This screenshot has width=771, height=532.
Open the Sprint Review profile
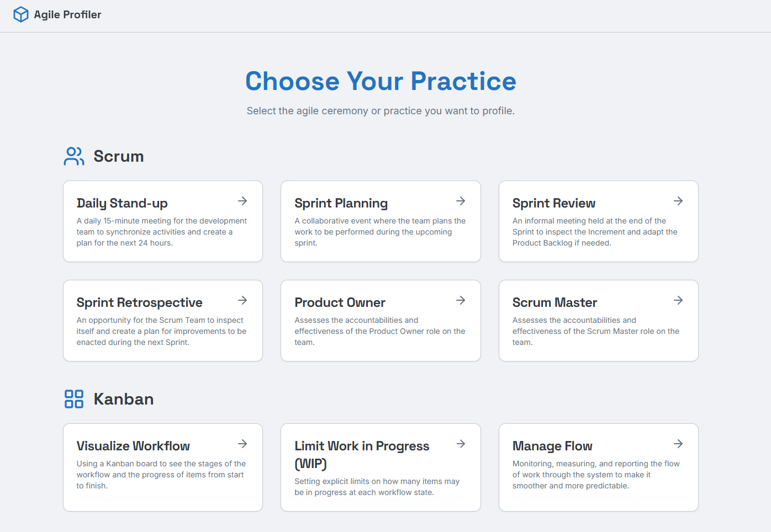click(x=598, y=221)
